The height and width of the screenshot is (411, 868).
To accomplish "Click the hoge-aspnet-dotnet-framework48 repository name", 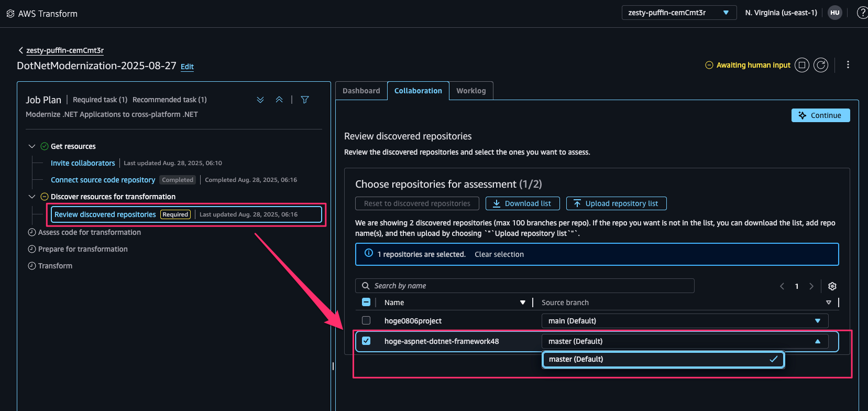I will pyautogui.click(x=442, y=341).
